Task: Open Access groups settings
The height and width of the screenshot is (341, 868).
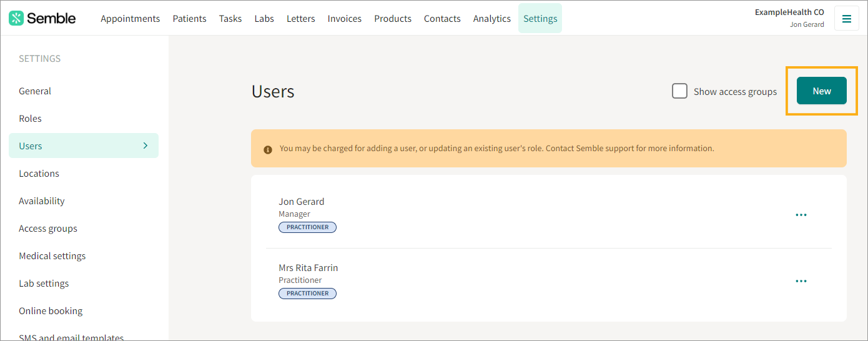Action: pos(48,229)
